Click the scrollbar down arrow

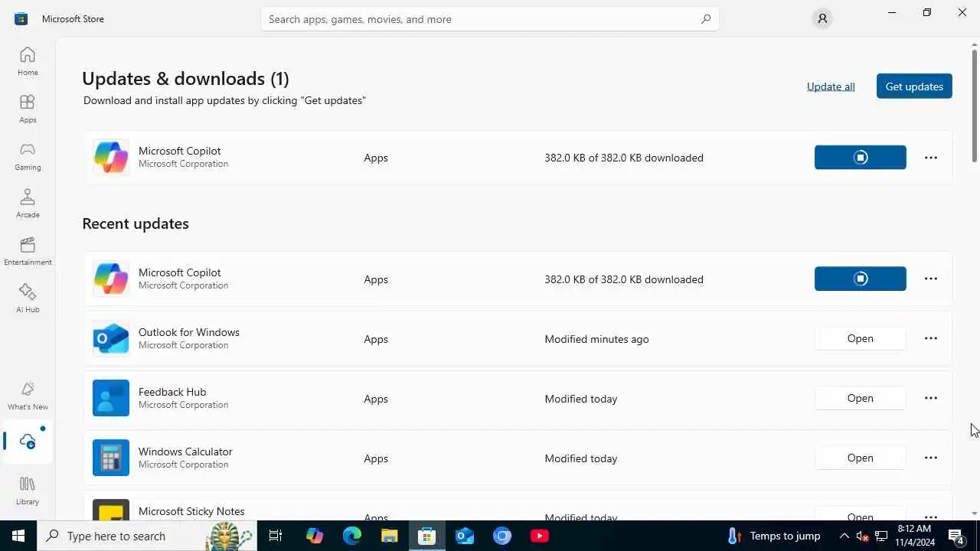975,514
